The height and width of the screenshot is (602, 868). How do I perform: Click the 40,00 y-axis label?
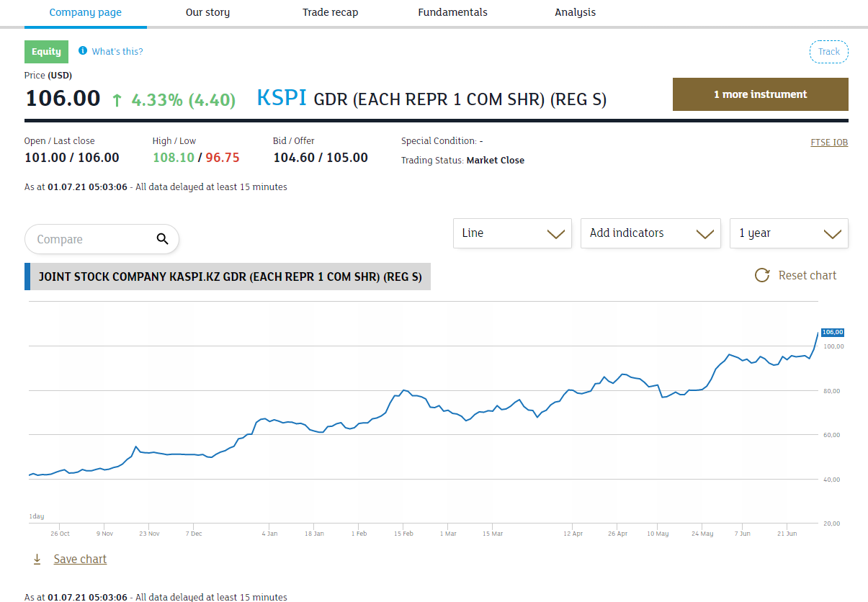coord(832,480)
